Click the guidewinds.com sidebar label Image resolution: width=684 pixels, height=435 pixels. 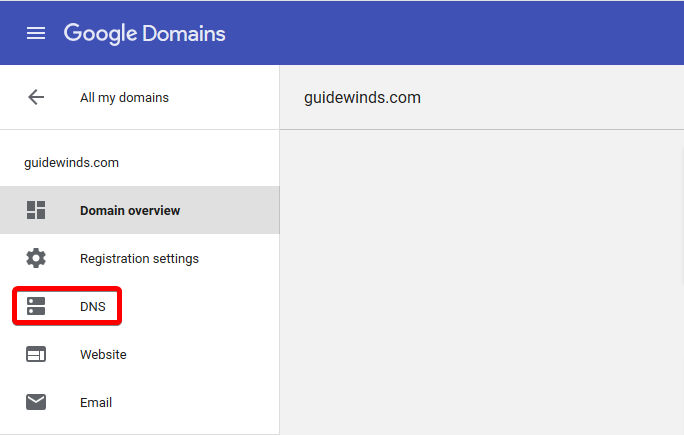click(x=72, y=163)
